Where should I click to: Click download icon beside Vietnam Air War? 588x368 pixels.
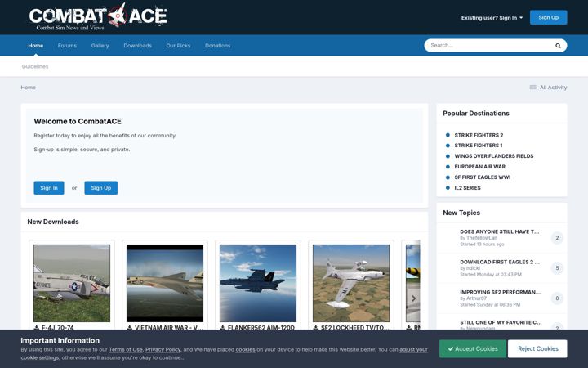(129, 327)
